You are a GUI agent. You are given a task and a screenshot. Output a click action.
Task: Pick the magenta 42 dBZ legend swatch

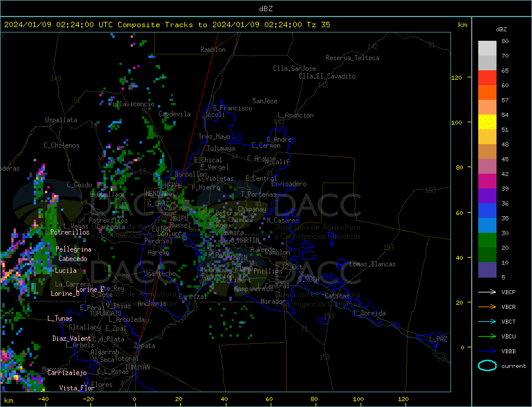pos(487,181)
